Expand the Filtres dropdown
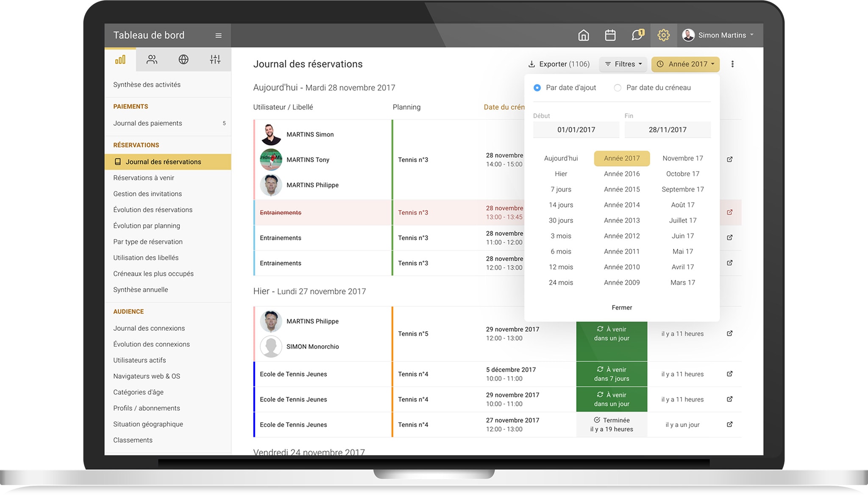Screen dimensions: 868x496 [623, 64]
